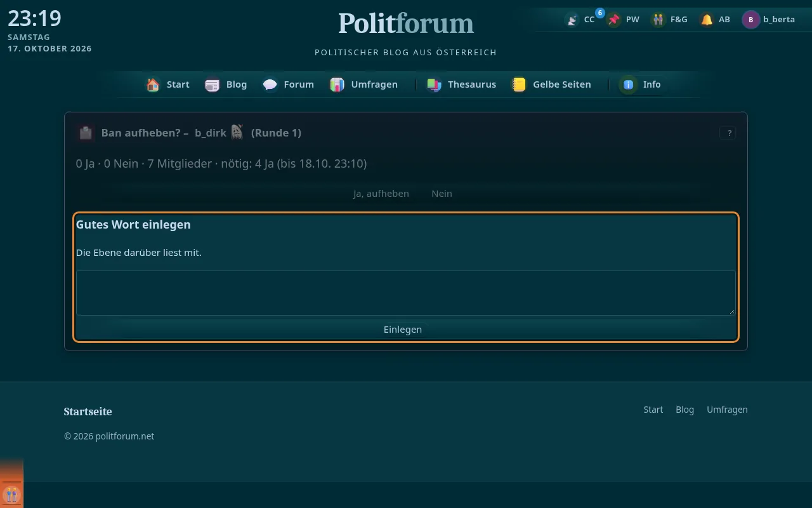Viewport: 812px width, 508px height.
Task: Vote 'Ja, aufheben' on the ban
Action: [381, 194]
